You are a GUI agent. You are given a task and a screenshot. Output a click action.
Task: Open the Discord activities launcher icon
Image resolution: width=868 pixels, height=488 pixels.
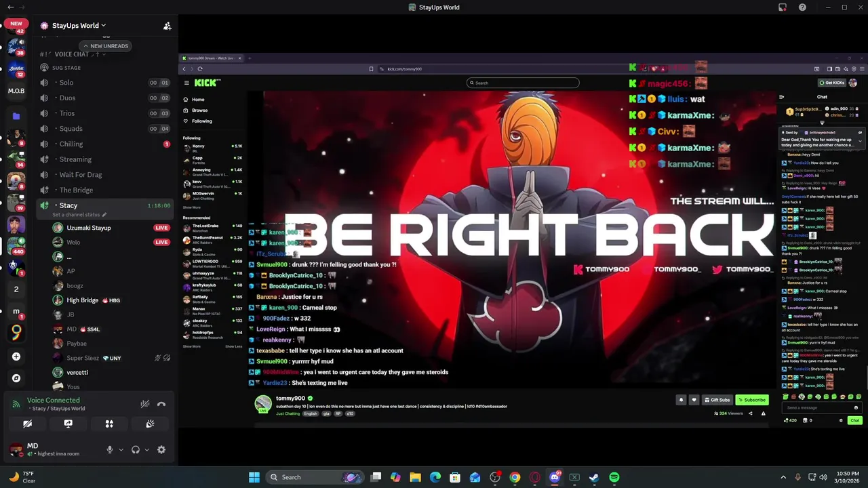point(109,424)
